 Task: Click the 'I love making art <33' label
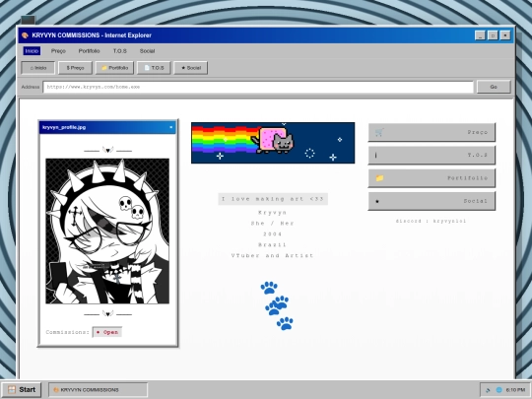click(273, 199)
